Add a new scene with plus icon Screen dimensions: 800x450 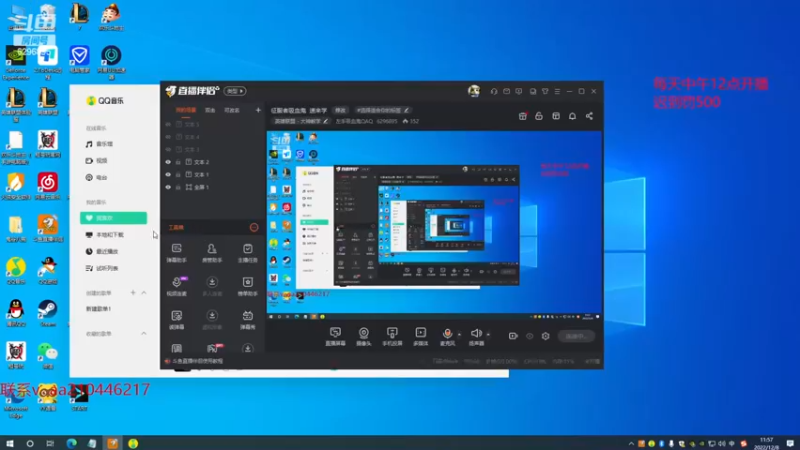(x=258, y=110)
